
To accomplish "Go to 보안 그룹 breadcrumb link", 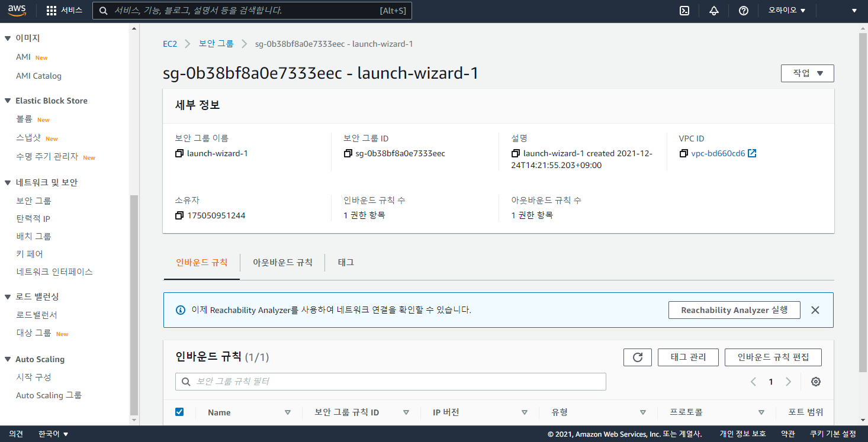I will click(216, 44).
